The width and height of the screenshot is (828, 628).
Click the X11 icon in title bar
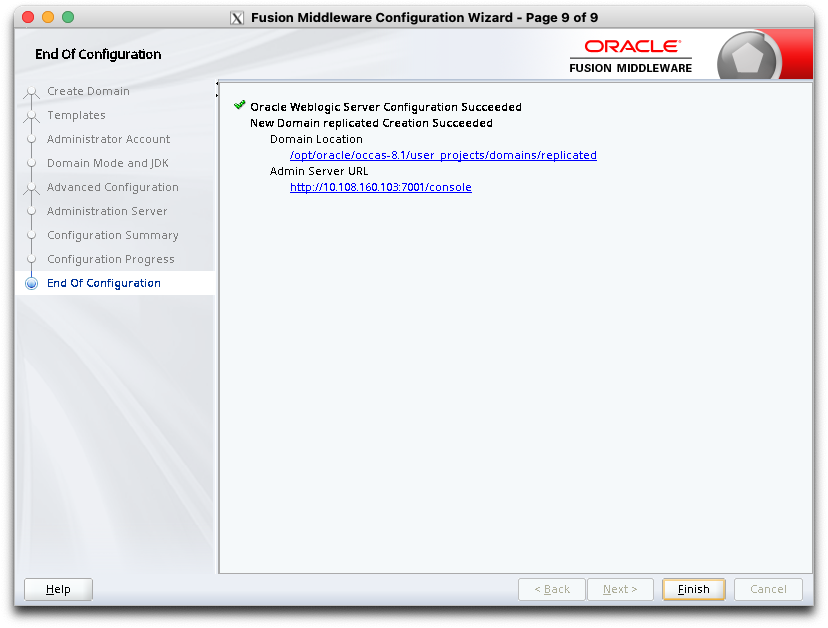[237, 18]
